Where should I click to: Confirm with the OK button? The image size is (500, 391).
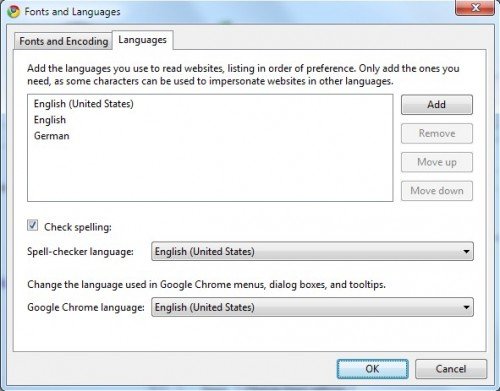coord(372,369)
